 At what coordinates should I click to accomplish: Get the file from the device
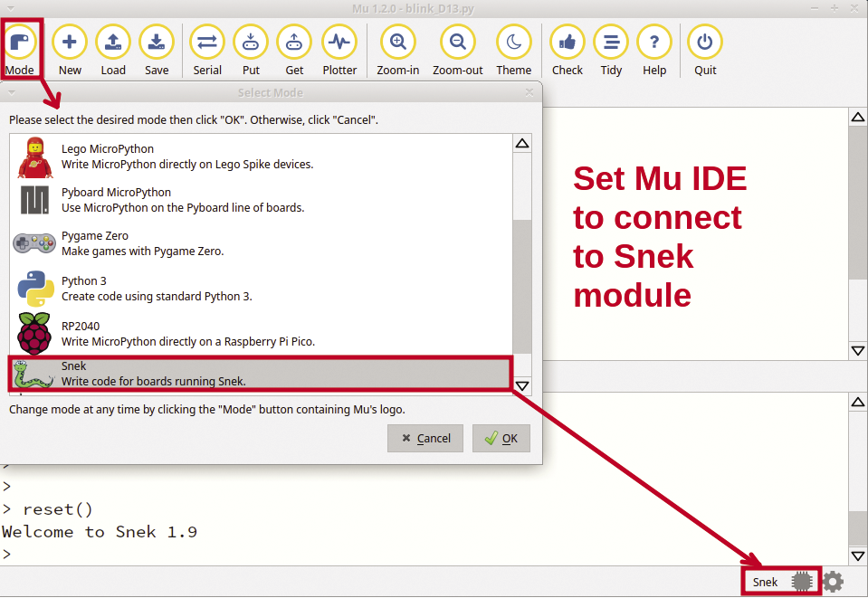click(294, 51)
